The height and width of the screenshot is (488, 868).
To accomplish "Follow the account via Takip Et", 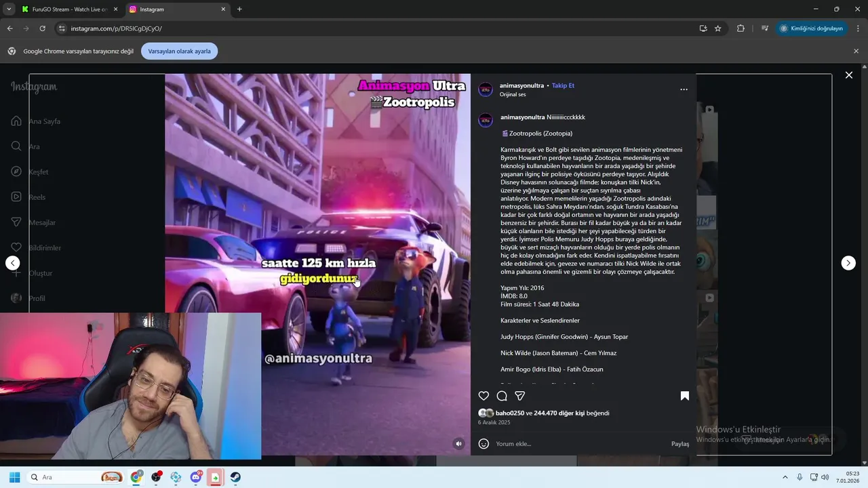I will tap(563, 85).
